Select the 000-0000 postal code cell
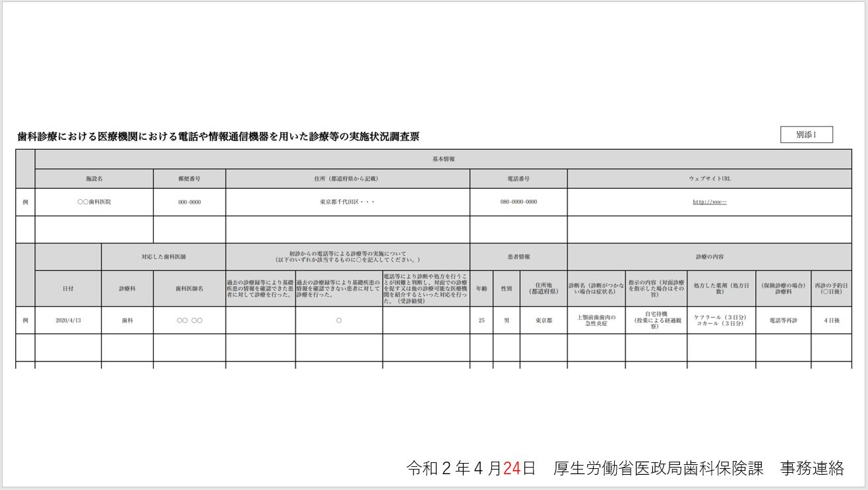 coord(189,202)
